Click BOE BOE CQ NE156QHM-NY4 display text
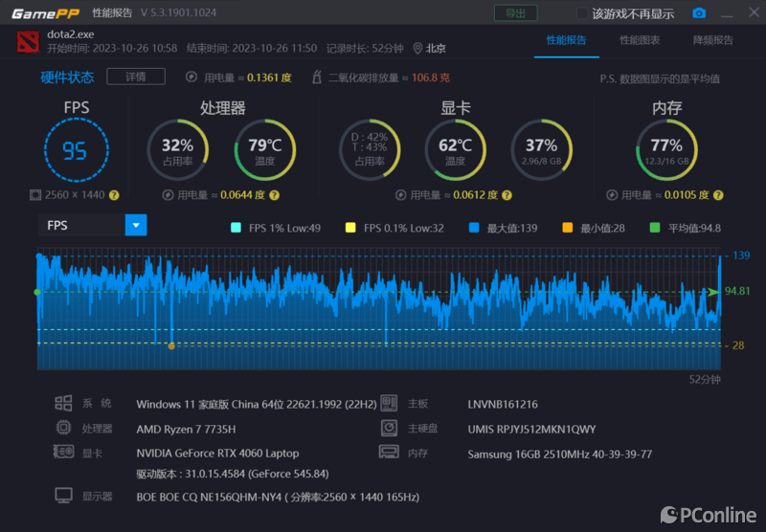Viewport: 766px width, 532px height. tap(278, 498)
